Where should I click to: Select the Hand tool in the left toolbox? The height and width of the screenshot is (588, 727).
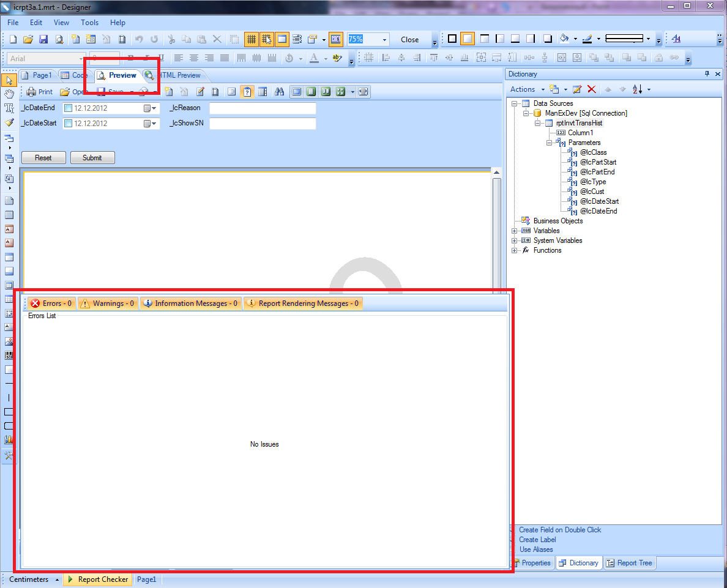tap(9, 94)
